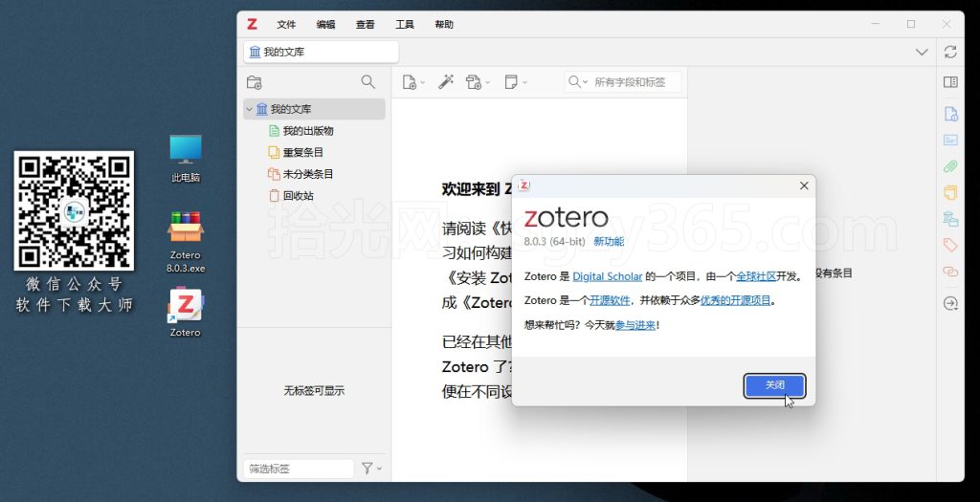The image size is (980, 502).
Task: Click the tags side panel icon
Action: click(950, 245)
